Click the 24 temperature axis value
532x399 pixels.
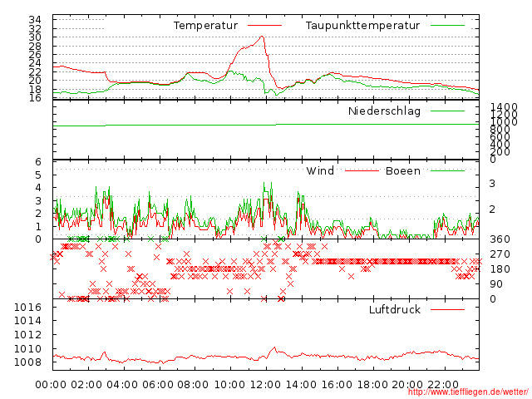pyautogui.click(x=35, y=63)
